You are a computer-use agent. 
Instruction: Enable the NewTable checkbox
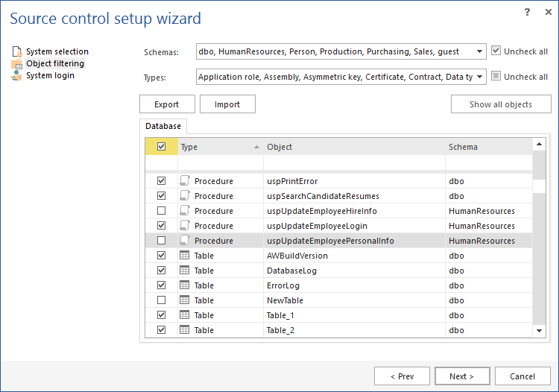pos(162,300)
